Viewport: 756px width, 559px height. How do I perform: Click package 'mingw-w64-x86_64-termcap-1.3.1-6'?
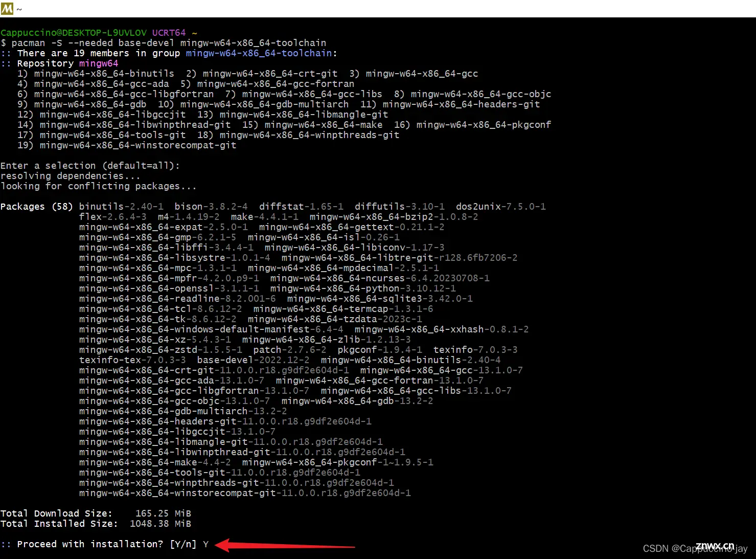343,309
